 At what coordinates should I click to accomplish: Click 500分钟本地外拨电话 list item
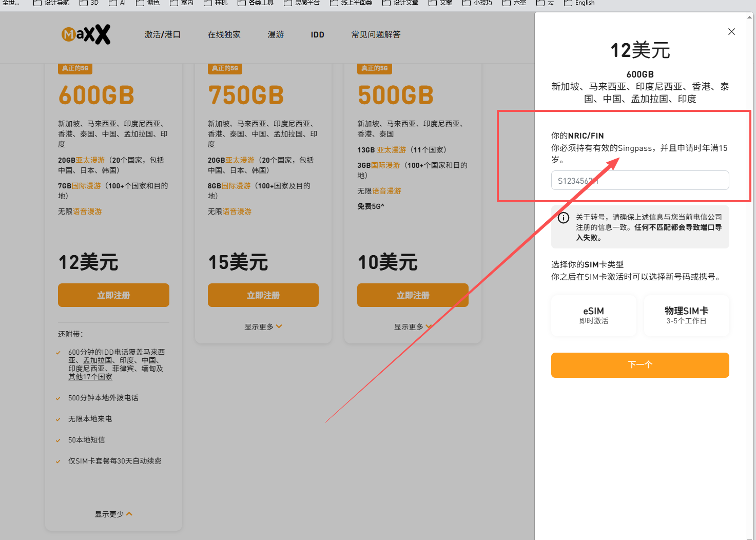click(103, 398)
